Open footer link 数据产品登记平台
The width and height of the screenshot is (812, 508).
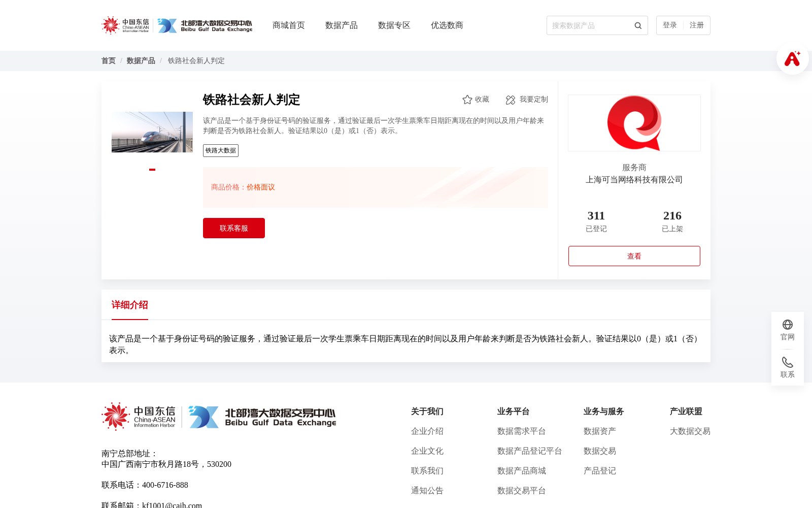pyautogui.click(x=530, y=451)
